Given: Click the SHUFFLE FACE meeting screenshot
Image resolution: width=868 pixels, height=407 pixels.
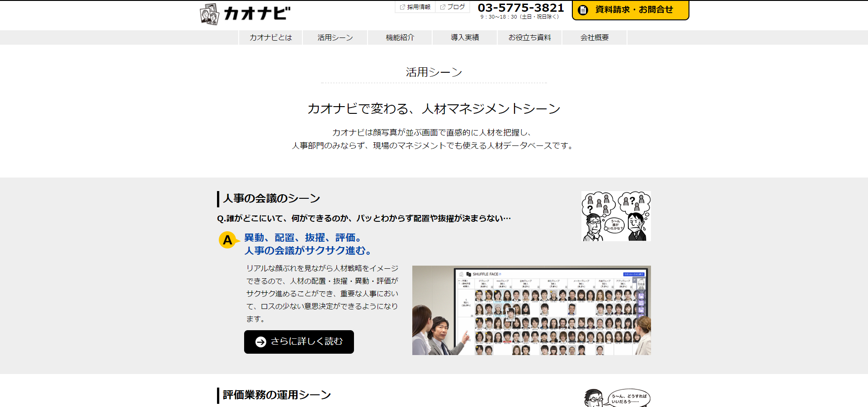Looking at the screenshot, I should tap(532, 310).
